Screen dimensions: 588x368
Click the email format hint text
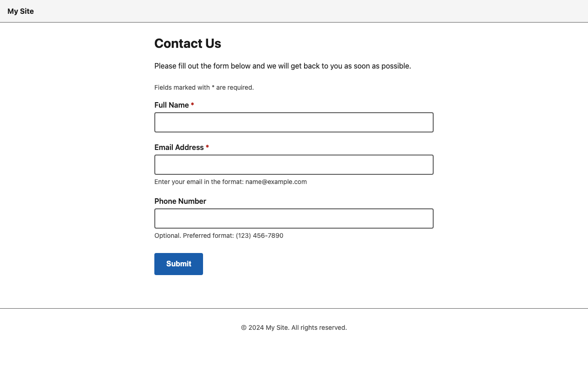(x=230, y=182)
